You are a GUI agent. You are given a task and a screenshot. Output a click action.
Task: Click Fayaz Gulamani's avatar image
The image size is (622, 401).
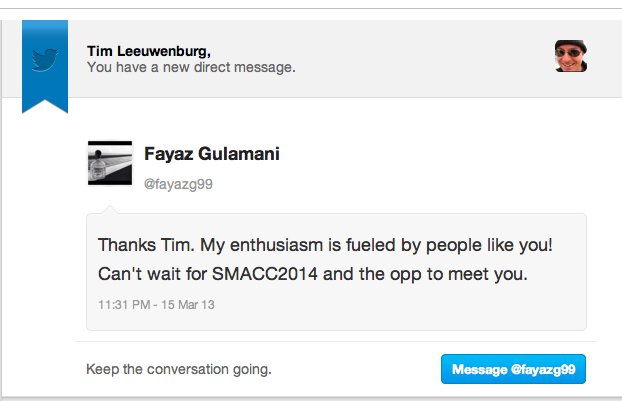[x=110, y=163]
